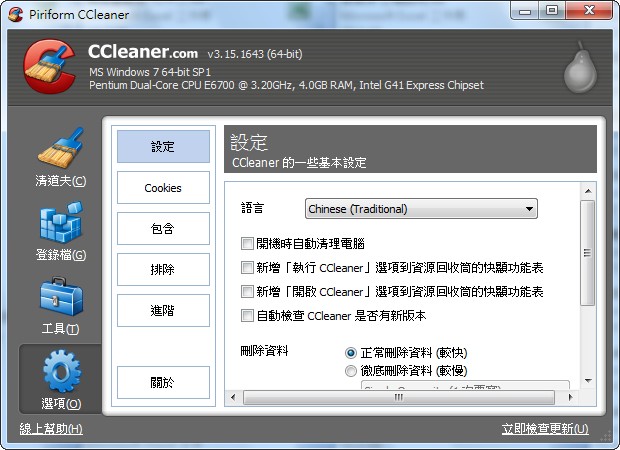Open the 線上幫助 online help link

(x=51, y=429)
